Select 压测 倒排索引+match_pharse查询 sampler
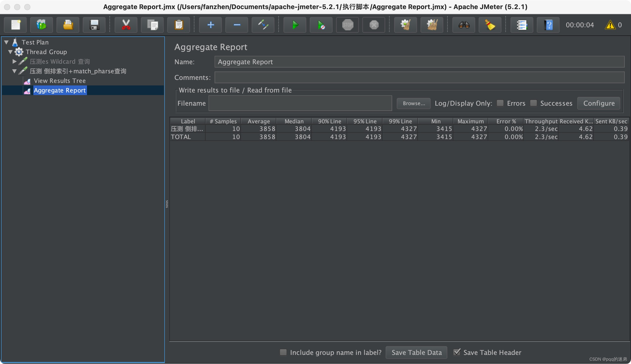Viewport: 631px width, 364px height. coord(78,71)
